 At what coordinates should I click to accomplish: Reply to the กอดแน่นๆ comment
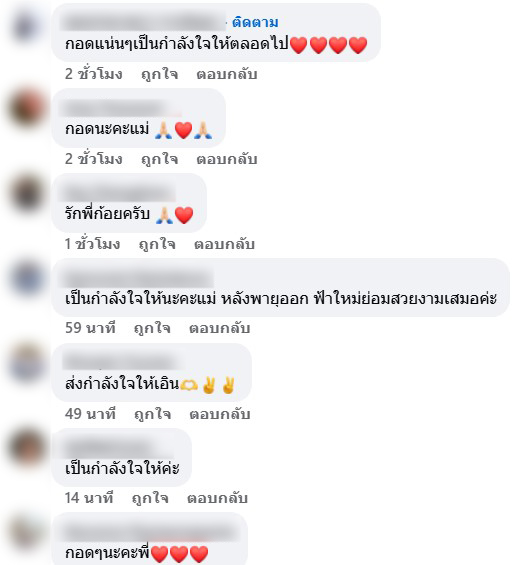click(x=227, y=74)
